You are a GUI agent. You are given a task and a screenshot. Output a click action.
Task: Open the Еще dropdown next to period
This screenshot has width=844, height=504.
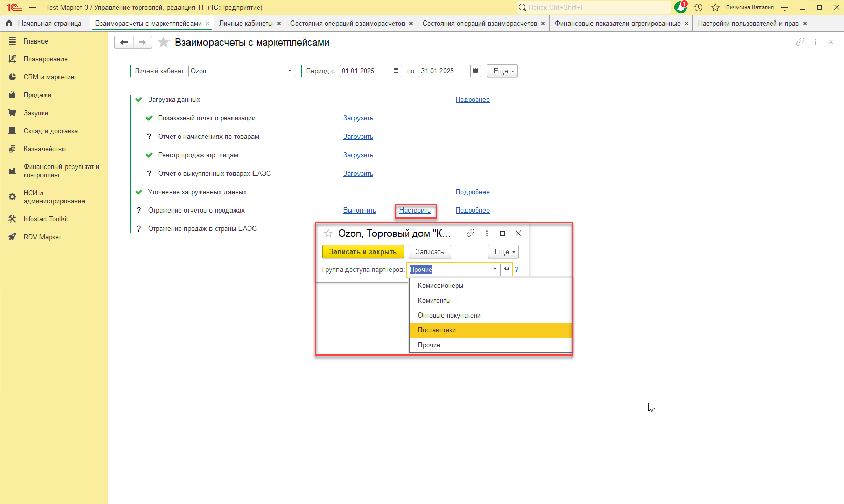click(x=502, y=71)
